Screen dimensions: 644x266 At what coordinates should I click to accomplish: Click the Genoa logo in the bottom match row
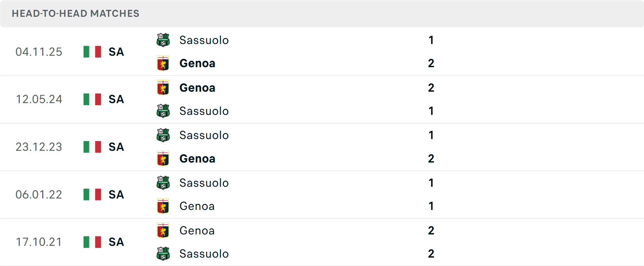point(163,230)
